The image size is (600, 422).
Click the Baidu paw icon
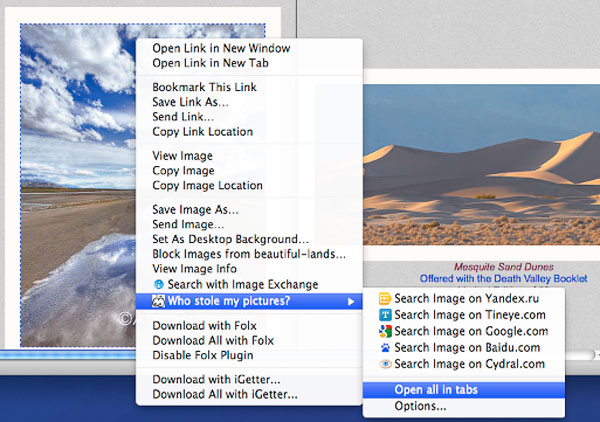point(385,347)
